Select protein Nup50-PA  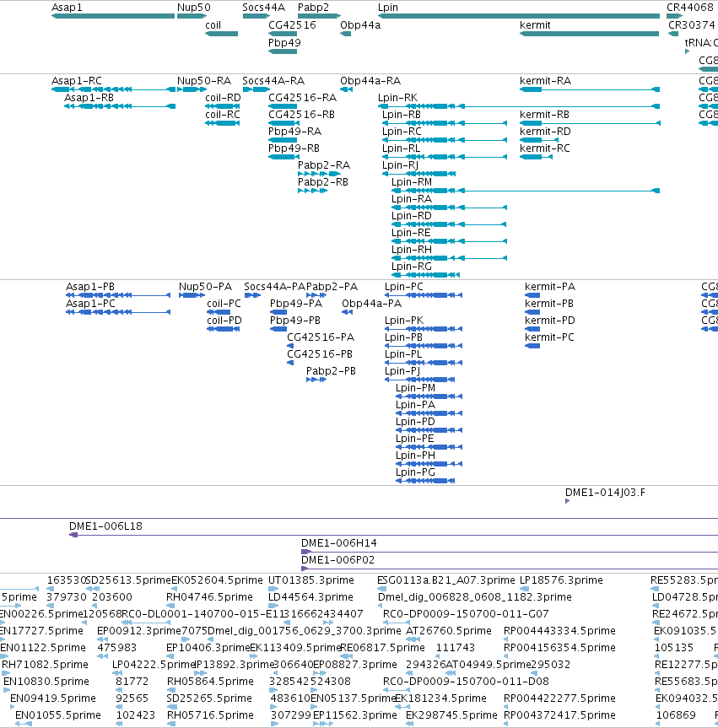tap(192, 295)
